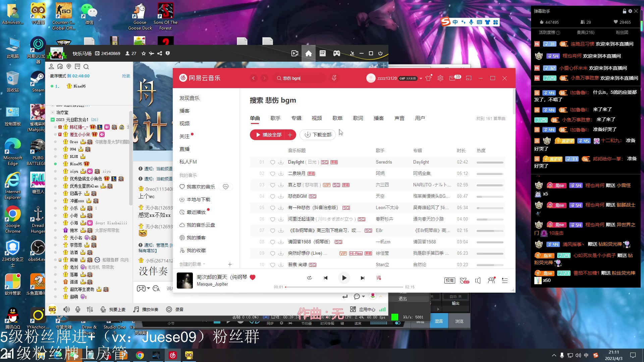Toggle YY microphone icon at bottom

pos(78,309)
